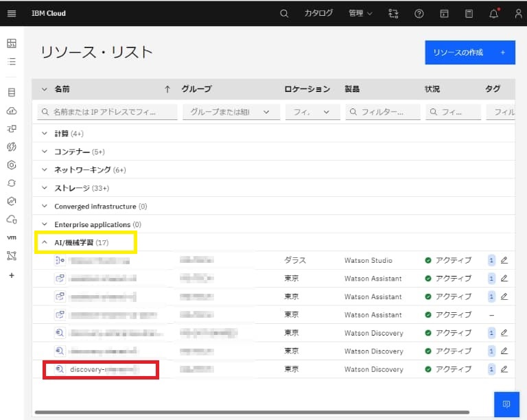Click the リソースの作成 button
The image size is (527, 420).
(469, 52)
